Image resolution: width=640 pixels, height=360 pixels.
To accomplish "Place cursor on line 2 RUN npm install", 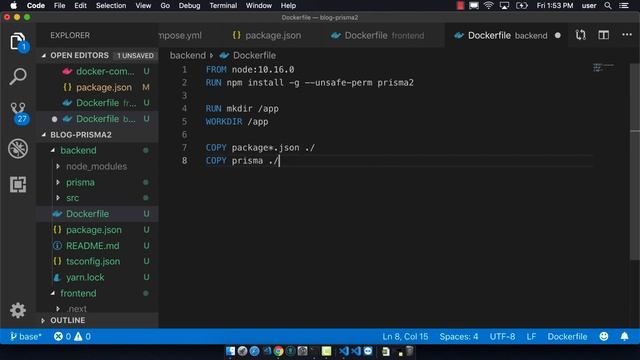I will tap(309, 82).
